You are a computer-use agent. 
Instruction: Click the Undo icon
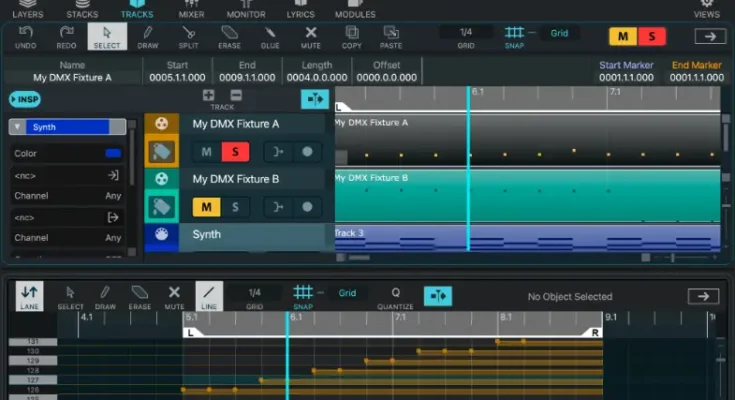[x=27, y=37]
